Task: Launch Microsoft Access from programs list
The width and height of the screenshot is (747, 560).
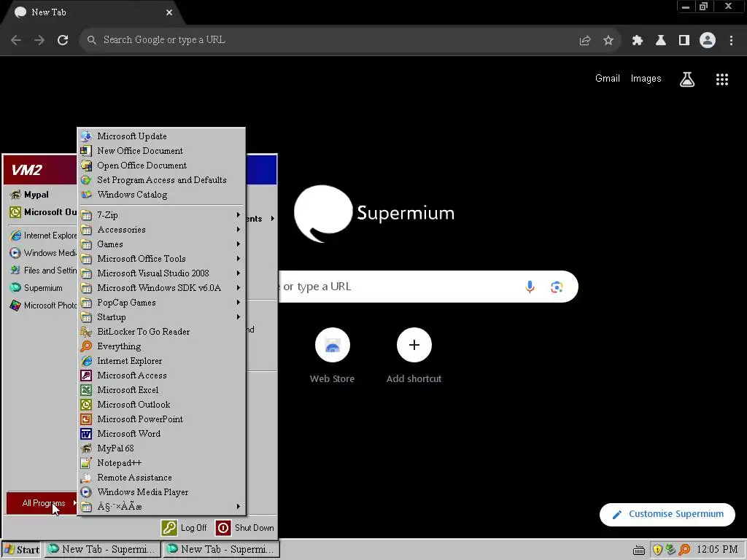Action: pos(162,376)
